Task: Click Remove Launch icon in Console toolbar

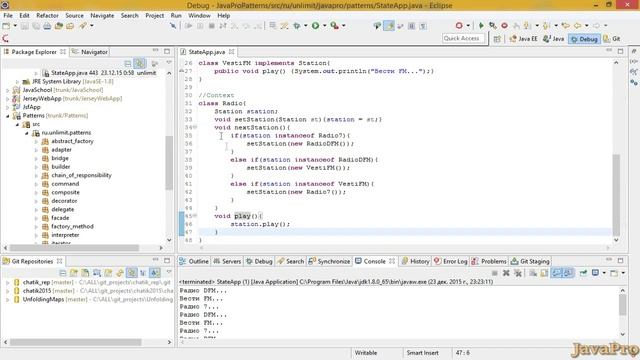Action: point(506,273)
